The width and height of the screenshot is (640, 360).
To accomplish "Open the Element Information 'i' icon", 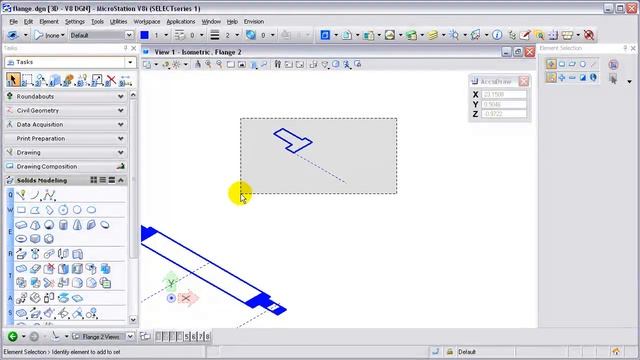I will pos(497,35).
